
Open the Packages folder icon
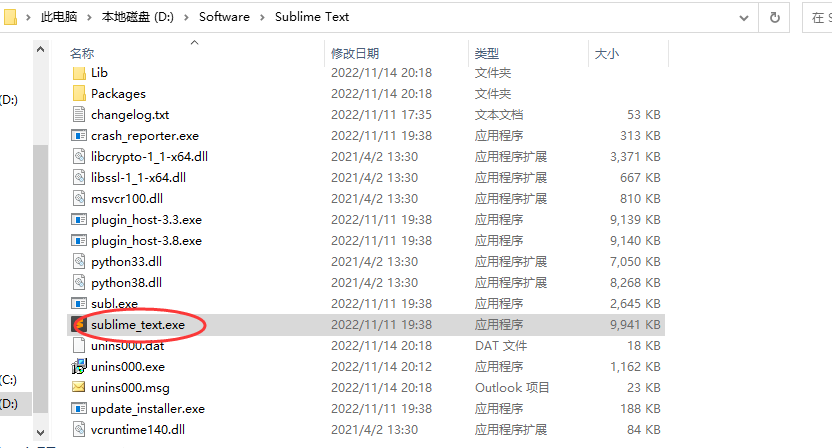(x=79, y=93)
